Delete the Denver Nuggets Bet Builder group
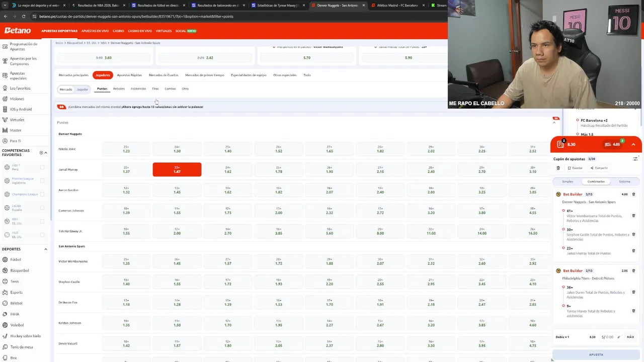The width and height of the screenshot is (644, 362). (x=633, y=194)
